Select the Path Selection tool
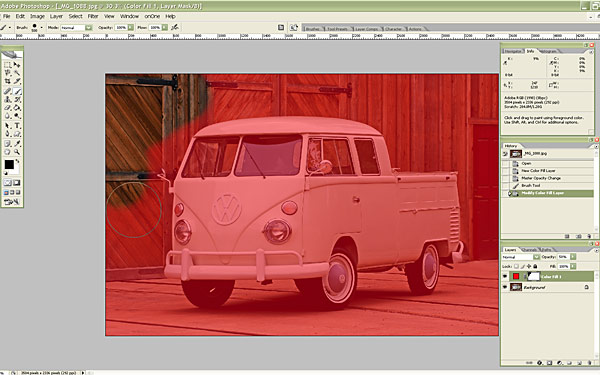The width and height of the screenshot is (600, 375). point(7,126)
